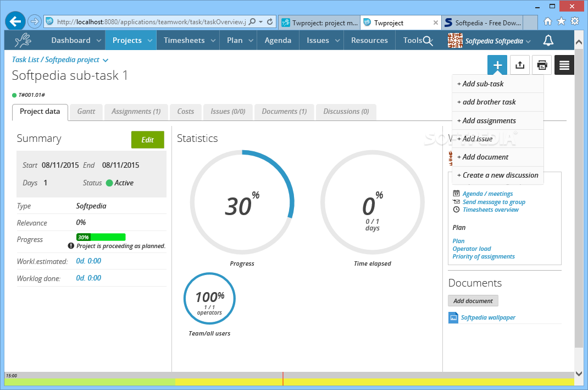
Task: Click the Tools search magnifier icon
Action: point(428,41)
